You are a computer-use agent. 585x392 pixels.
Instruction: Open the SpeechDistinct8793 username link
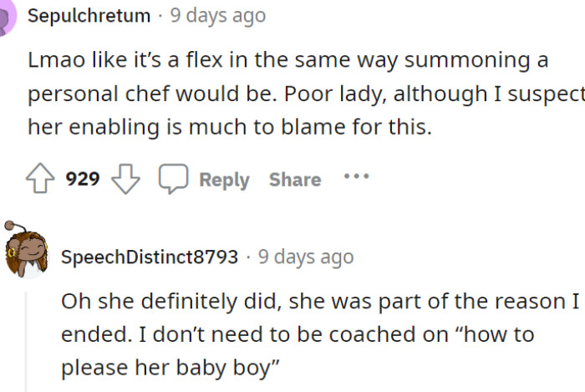tap(150, 257)
